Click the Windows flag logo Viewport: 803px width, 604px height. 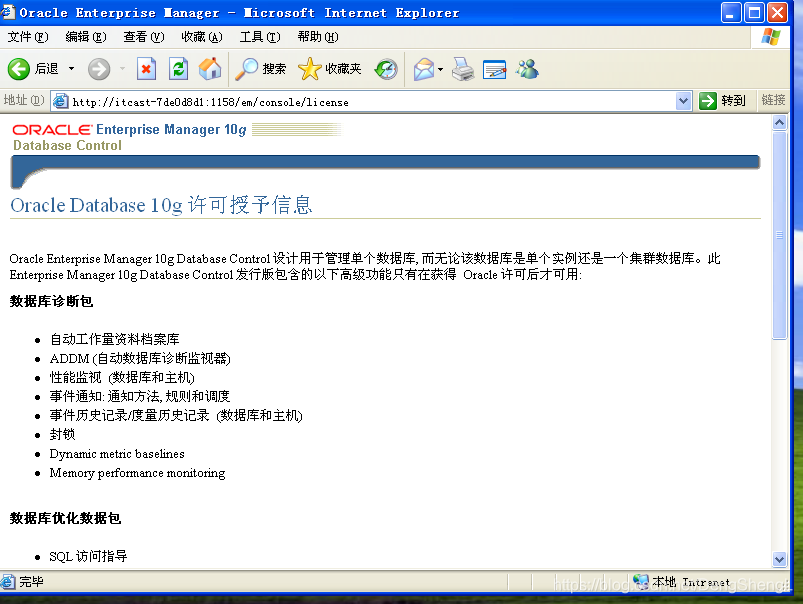point(771,37)
